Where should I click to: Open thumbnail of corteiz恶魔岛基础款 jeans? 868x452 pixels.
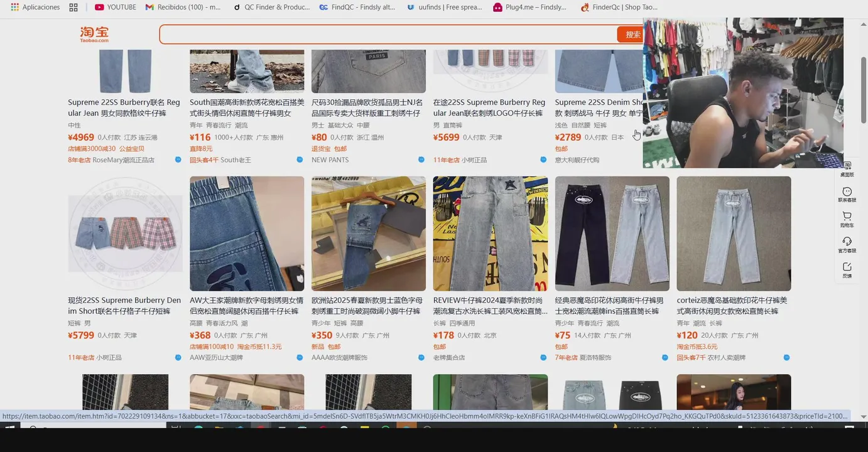(734, 234)
